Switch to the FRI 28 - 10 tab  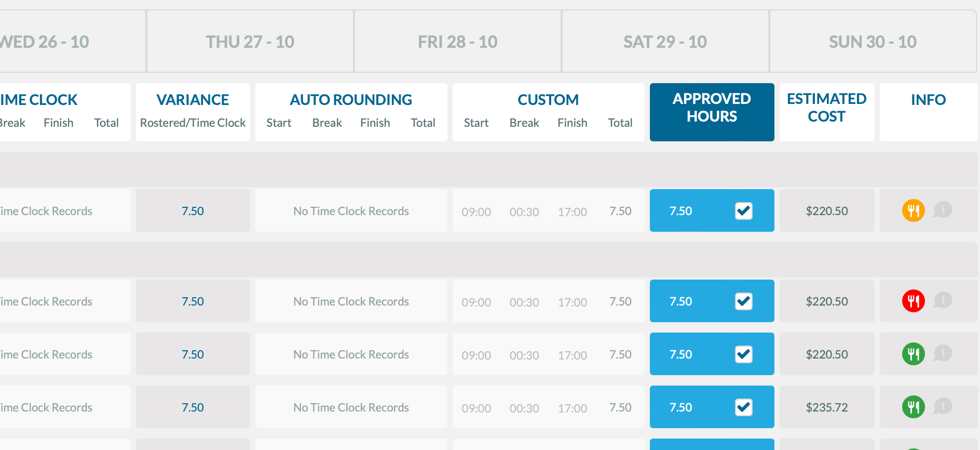[x=458, y=42]
